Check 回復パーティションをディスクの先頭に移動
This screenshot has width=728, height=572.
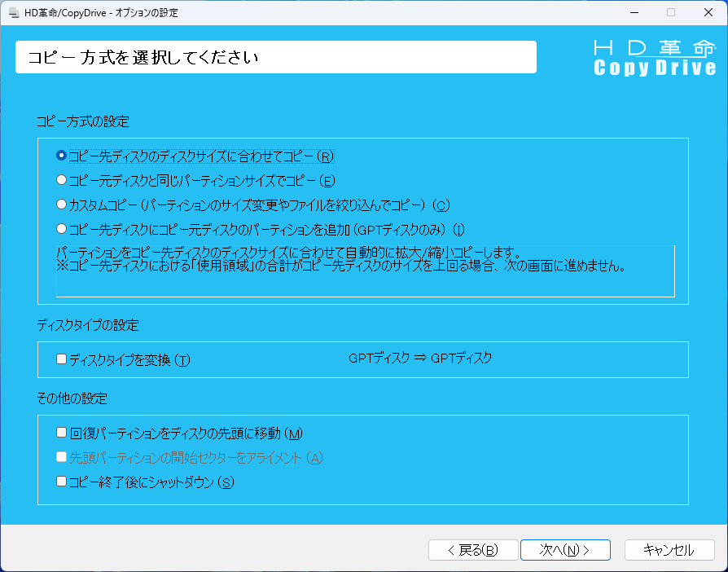tap(62, 433)
